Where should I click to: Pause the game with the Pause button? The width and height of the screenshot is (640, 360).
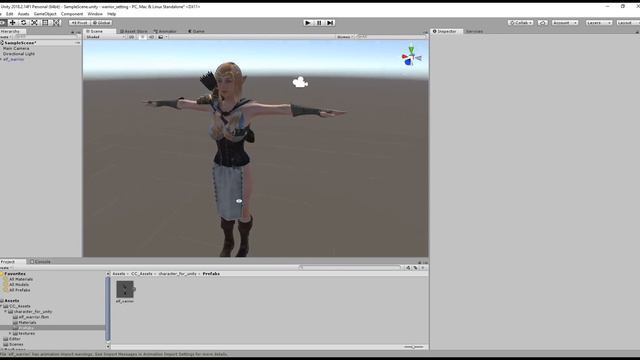[x=319, y=23]
